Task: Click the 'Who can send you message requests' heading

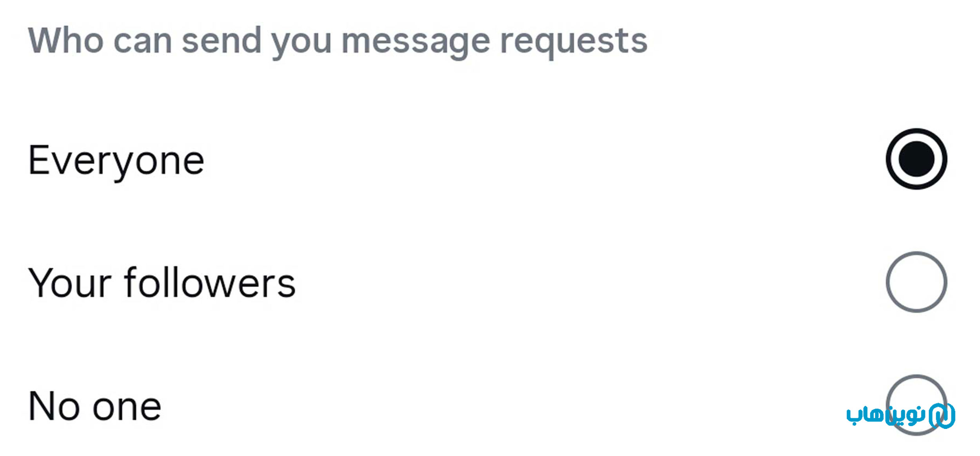Action: 338,41
